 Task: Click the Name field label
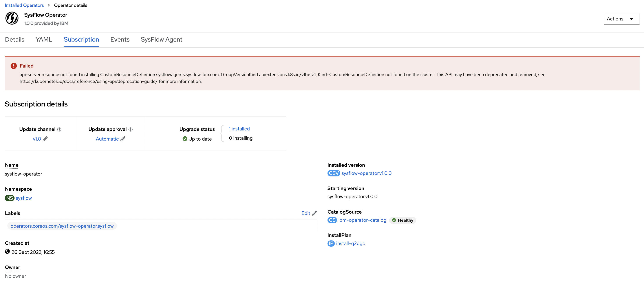(11, 165)
